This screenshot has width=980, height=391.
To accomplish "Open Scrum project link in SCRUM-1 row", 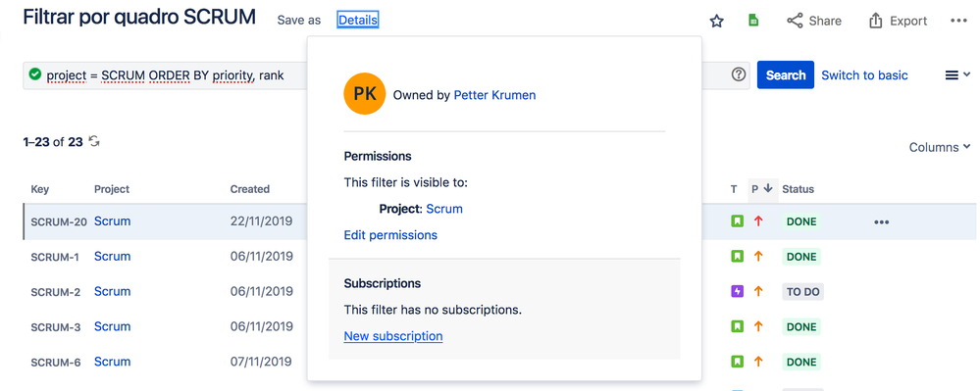I will pyautogui.click(x=113, y=256).
